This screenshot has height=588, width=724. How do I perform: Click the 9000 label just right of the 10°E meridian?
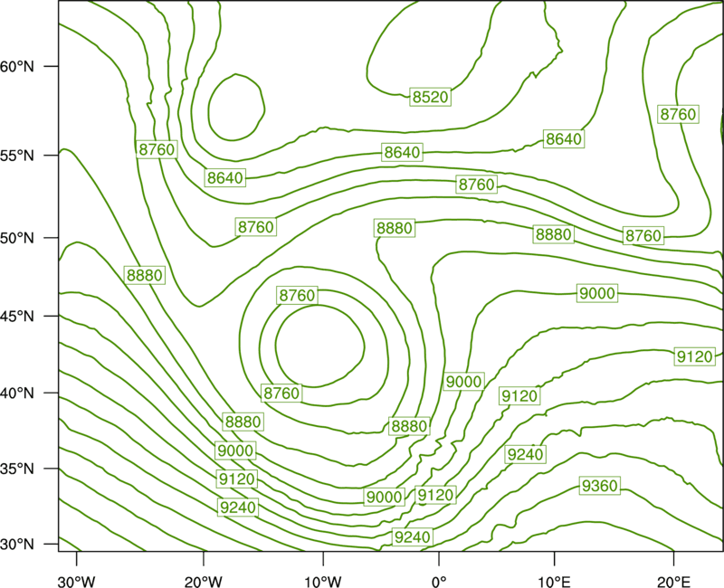click(597, 293)
